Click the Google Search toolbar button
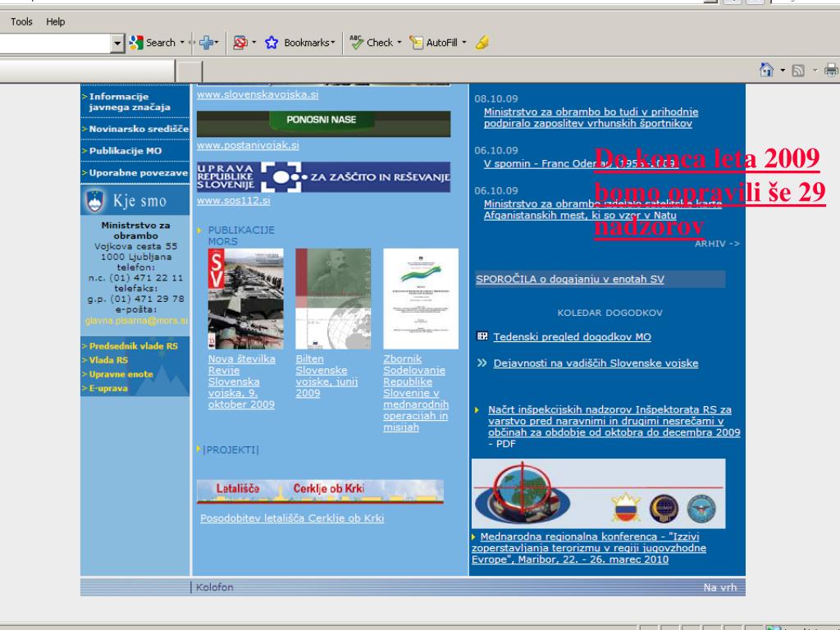The width and height of the screenshot is (840, 630). pos(152,43)
